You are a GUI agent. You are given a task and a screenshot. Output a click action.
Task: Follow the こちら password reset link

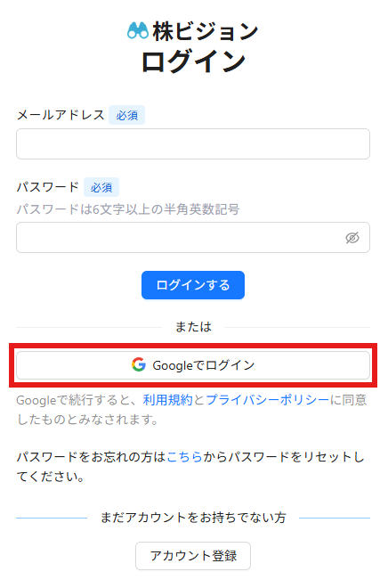point(184,457)
